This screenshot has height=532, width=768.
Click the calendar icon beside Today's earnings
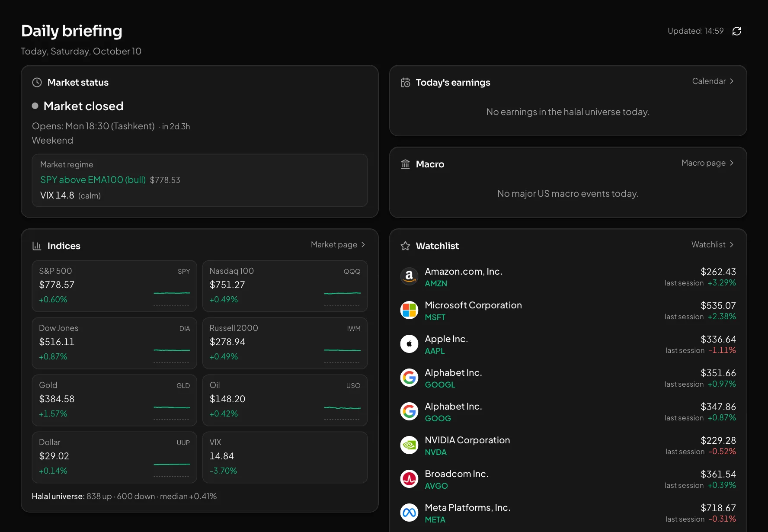406,82
